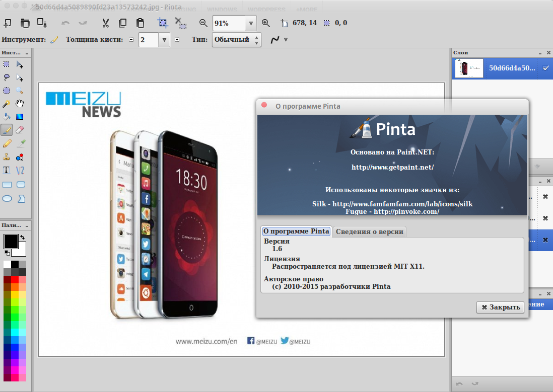Click the New image toolbar icon
Image resolution: width=553 pixels, height=392 pixels.
click(x=8, y=23)
